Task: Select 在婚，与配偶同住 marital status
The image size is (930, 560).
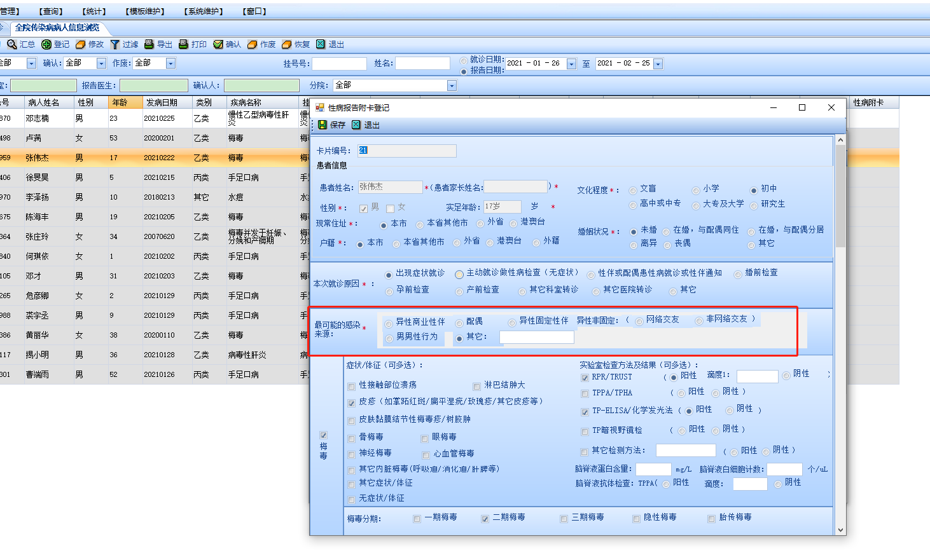Action: point(666,231)
